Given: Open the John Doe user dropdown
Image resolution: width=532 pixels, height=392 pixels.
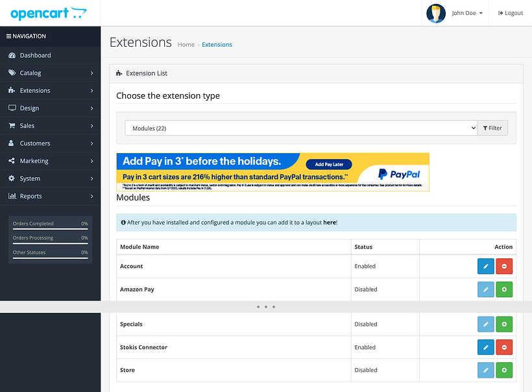Looking at the screenshot, I should coord(467,13).
